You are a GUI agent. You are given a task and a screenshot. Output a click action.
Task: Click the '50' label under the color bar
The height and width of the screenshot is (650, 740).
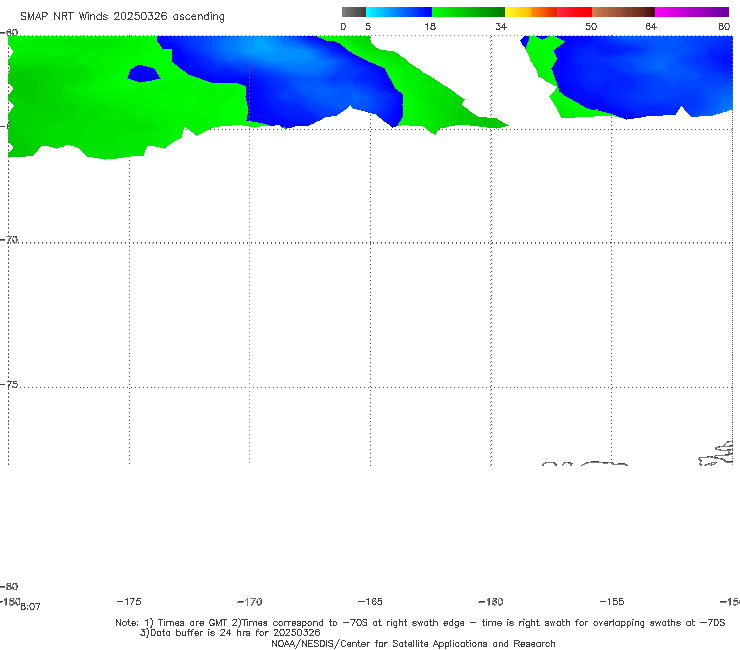point(591,26)
